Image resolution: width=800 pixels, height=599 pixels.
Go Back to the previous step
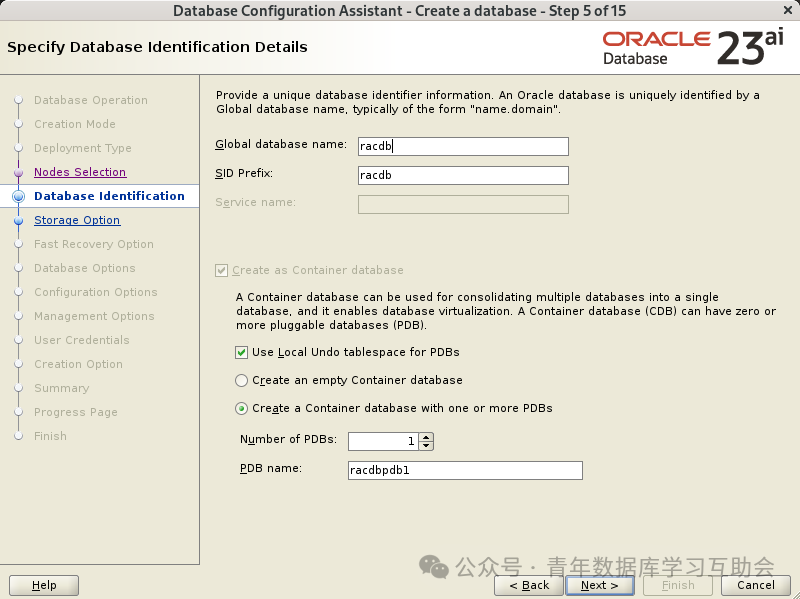[529, 585]
